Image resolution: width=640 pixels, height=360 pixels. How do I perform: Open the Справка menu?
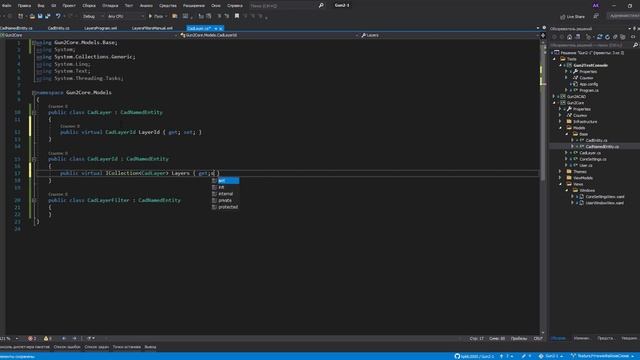(x=234, y=6)
